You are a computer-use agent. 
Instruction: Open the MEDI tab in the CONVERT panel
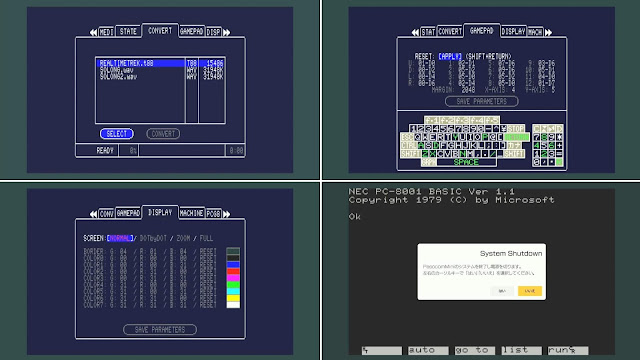click(106, 32)
